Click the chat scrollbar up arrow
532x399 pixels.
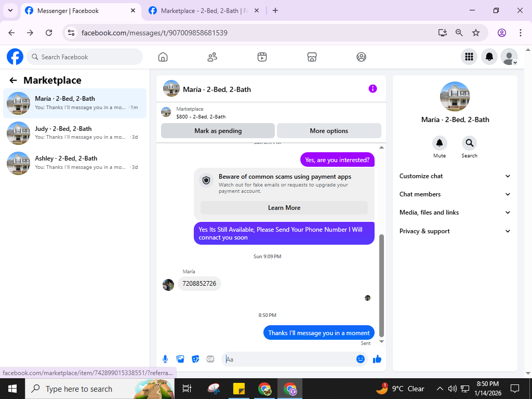pos(381,147)
